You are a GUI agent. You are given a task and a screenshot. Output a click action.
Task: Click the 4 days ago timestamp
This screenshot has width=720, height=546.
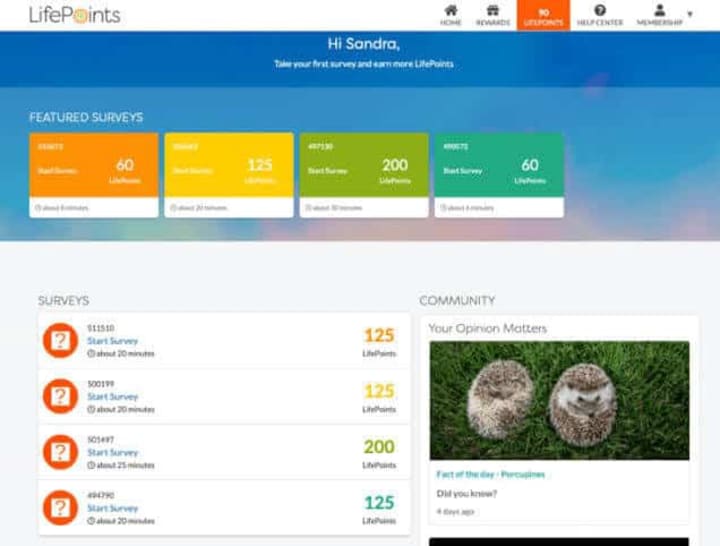point(455,512)
